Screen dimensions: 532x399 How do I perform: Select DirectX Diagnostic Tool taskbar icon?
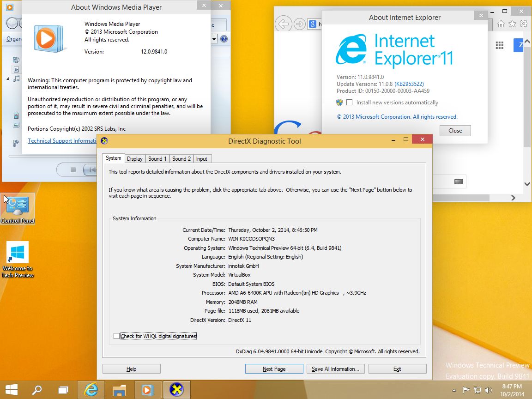(x=176, y=389)
